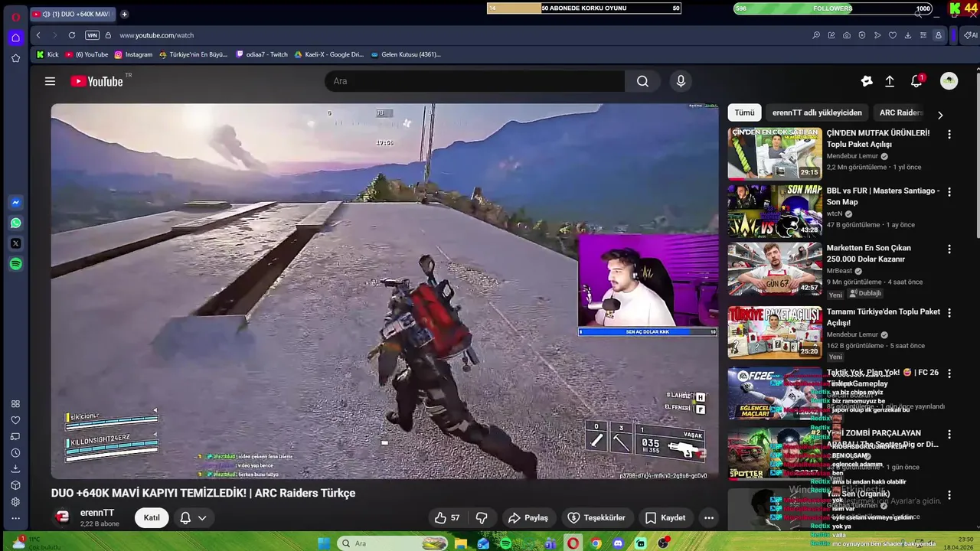Open Gelen Kutusu bookmark
980x551 pixels.
click(406, 54)
